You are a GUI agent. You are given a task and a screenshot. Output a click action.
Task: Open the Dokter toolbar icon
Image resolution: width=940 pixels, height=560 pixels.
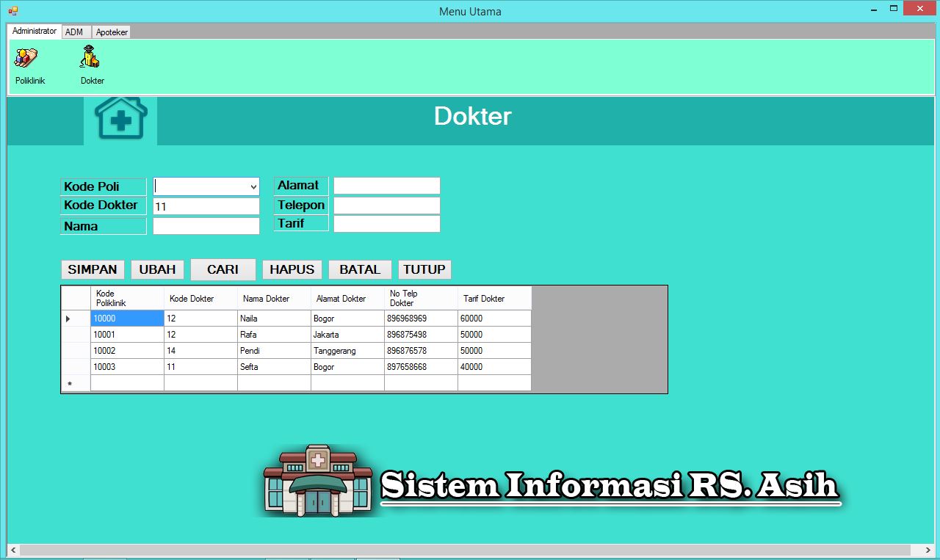91,62
